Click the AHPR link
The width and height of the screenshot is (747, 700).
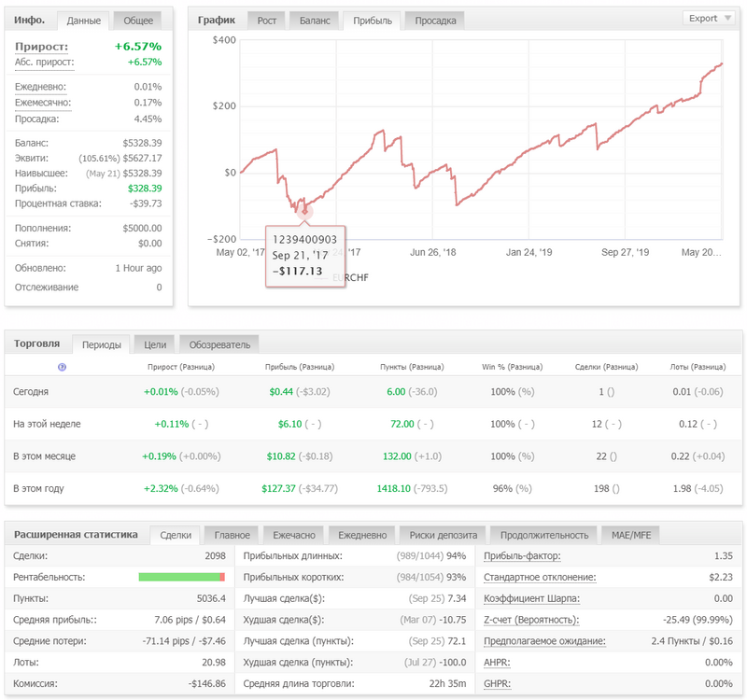tap(497, 663)
